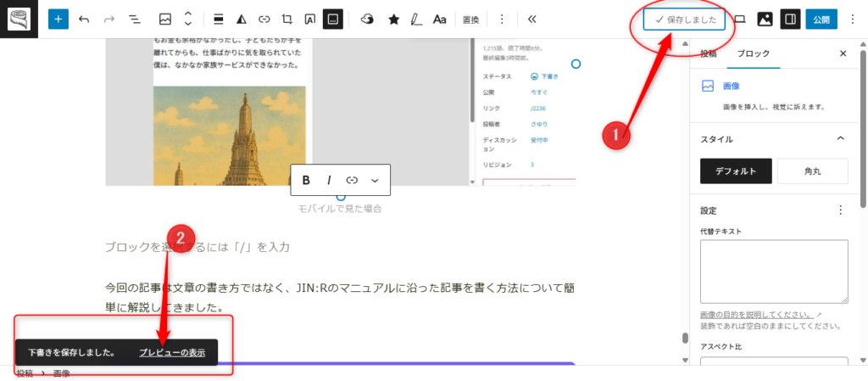Click the 画像 breadcrumb at bottom
868x381 pixels.
point(61,374)
